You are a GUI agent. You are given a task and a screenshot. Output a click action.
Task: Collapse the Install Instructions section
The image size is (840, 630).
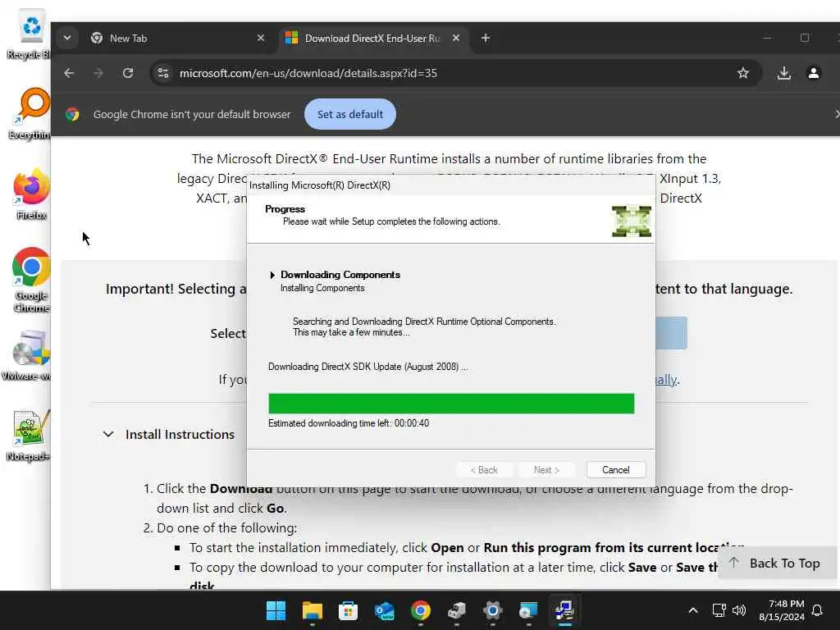coord(108,434)
